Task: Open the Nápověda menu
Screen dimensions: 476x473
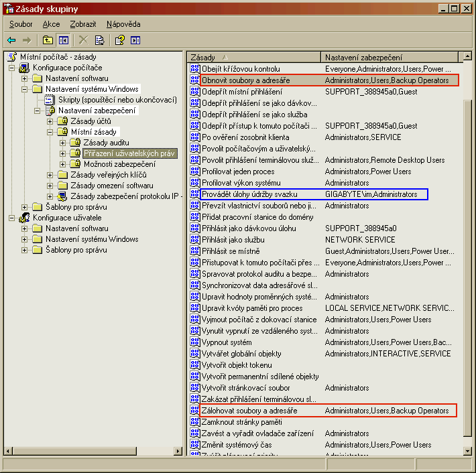Action: tap(123, 24)
